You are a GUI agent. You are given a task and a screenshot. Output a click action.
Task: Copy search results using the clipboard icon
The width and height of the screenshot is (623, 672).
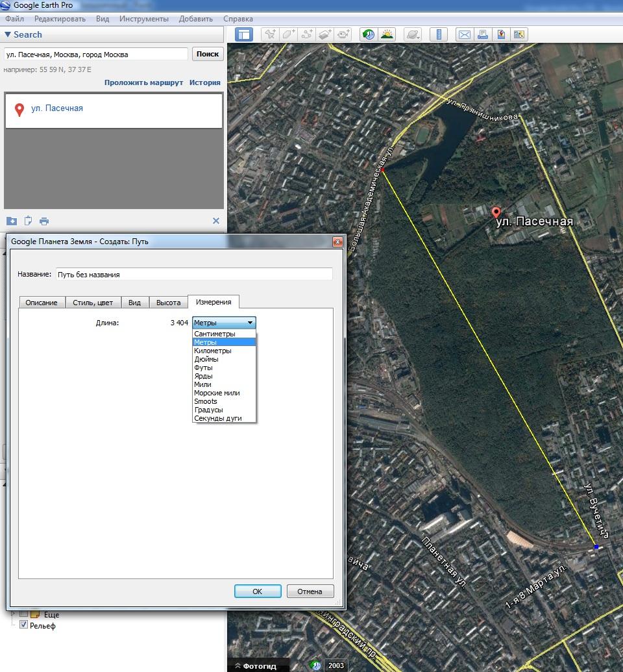pos(28,221)
